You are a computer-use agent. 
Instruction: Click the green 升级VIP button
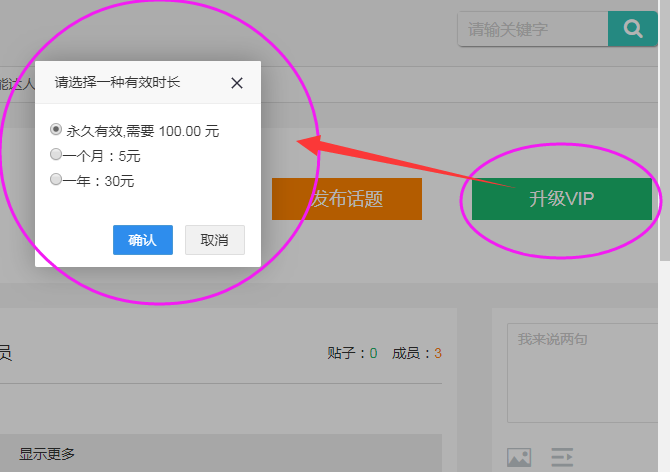tap(561, 199)
